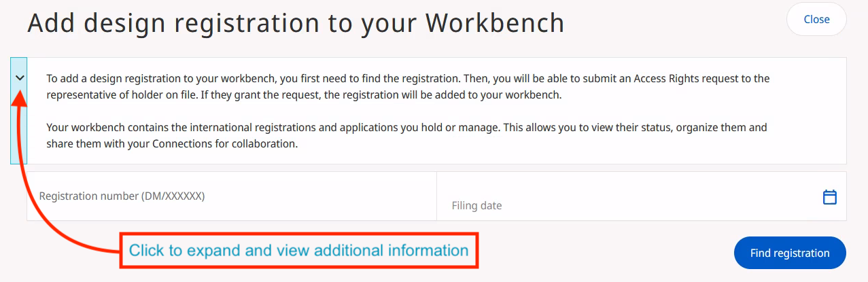868x282 pixels.
Task: Click the word 'Workbench' in the title
Action: 495,23
